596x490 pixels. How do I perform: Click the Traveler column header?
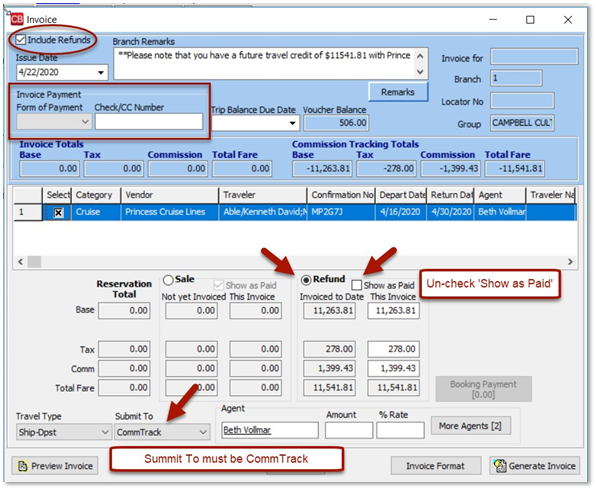263,195
